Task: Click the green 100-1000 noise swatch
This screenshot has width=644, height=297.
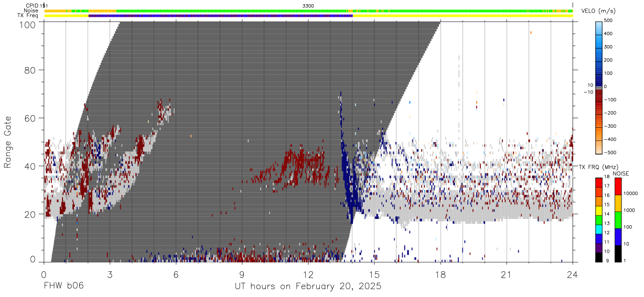Action: click(617, 219)
